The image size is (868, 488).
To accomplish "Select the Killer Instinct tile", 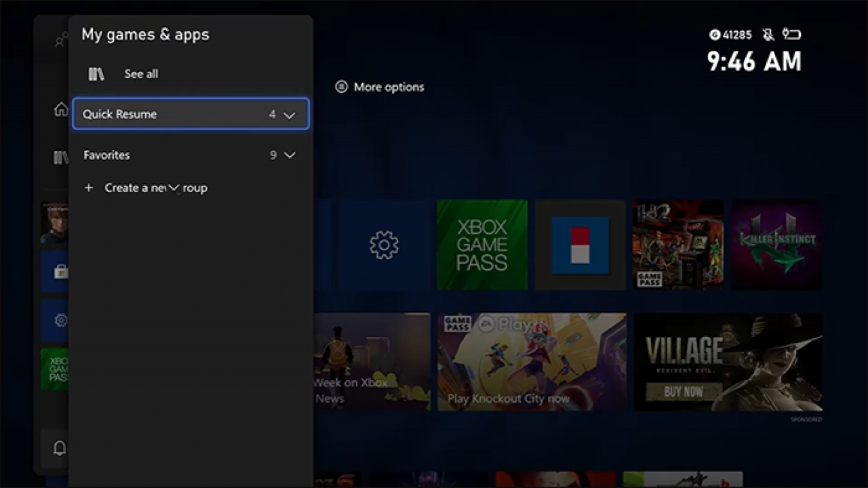I will click(x=776, y=245).
